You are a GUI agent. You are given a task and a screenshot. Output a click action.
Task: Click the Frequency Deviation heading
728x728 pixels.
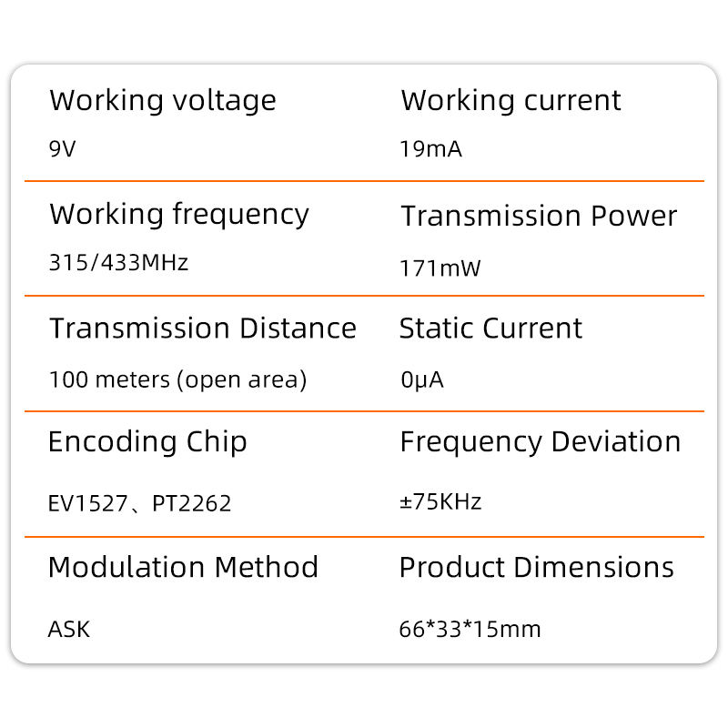click(540, 442)
